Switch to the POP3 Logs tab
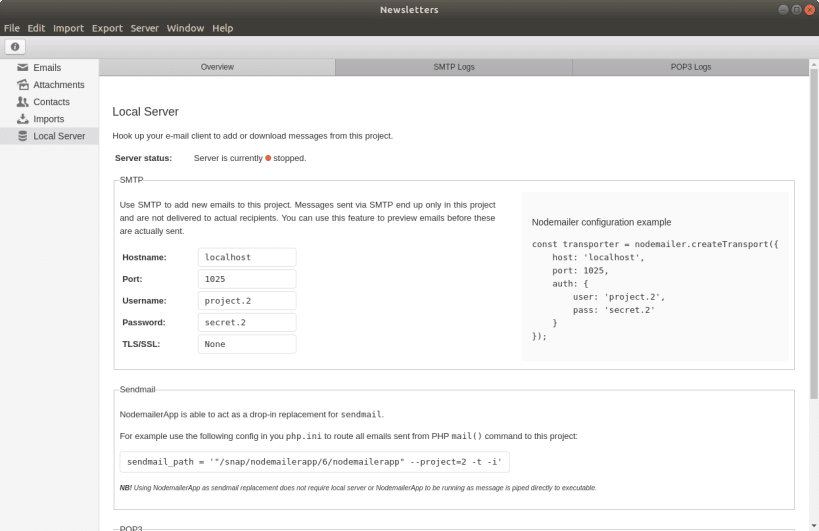The height and width of the screenshot is (531, 819). click(691, 67)
